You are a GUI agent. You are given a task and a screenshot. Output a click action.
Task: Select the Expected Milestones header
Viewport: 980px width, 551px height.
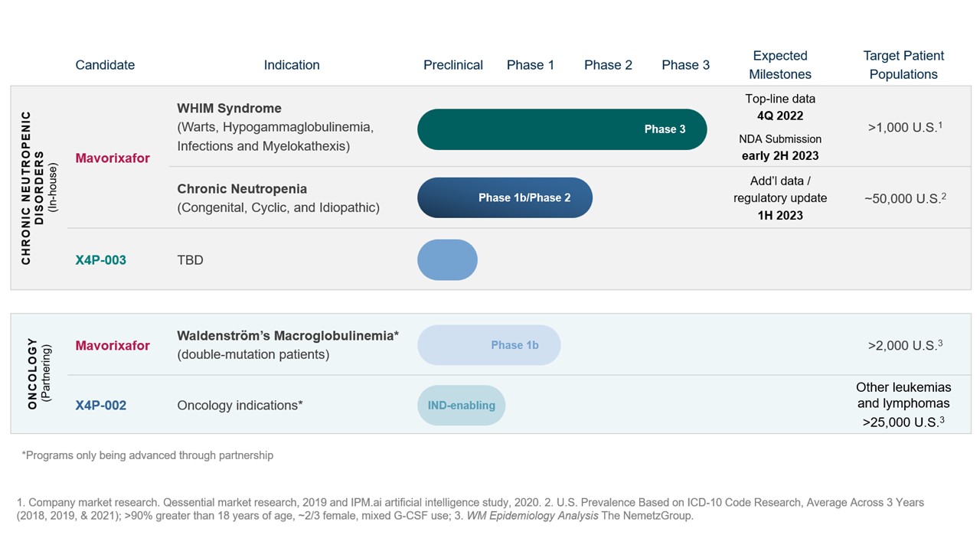(780, 65)
